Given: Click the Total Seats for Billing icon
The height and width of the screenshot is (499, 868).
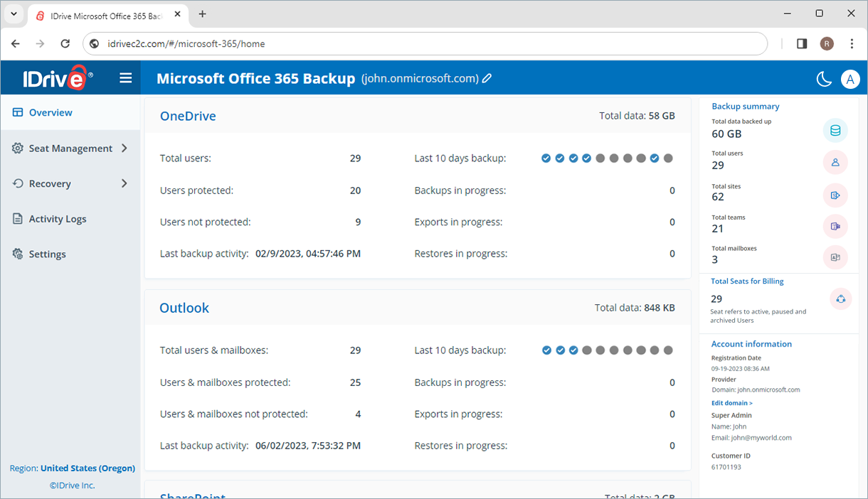Looking at the screenshot, I should (840, 299).
